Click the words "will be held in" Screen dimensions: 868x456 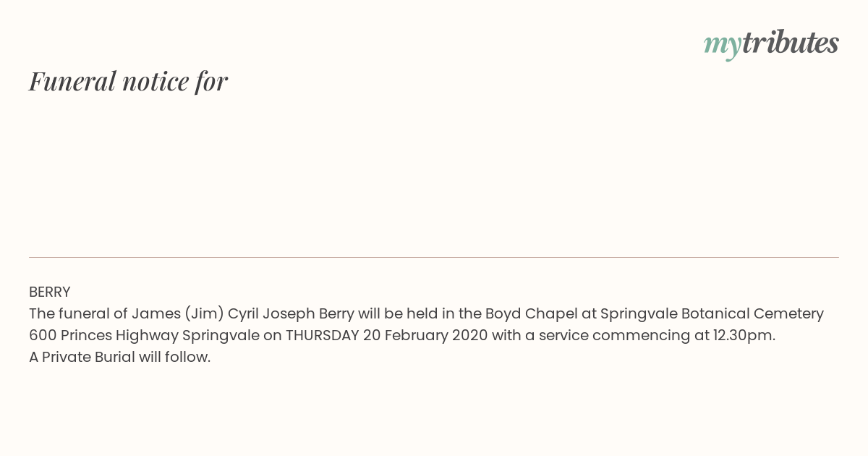(x=407, y=314)
